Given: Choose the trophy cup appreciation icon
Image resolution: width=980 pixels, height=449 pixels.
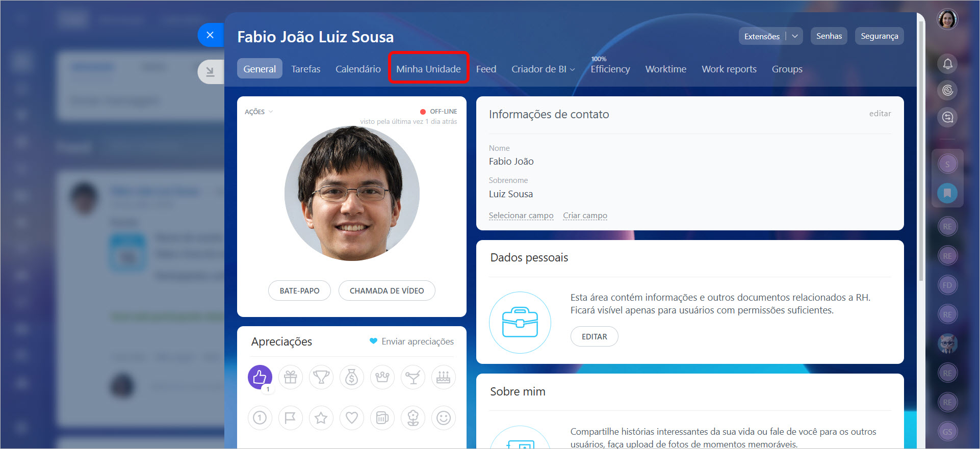Looking at the screenshot, I should (321, 377).
